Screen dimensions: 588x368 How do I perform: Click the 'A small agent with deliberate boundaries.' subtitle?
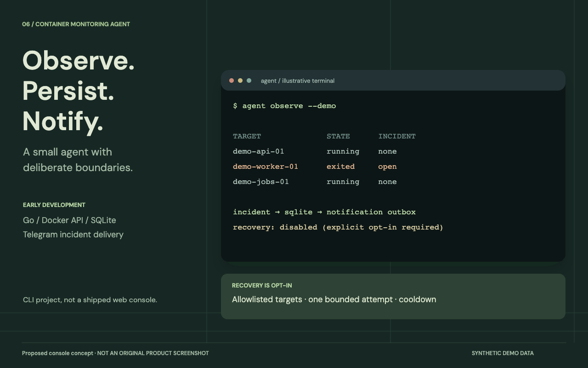click(78, 160)
